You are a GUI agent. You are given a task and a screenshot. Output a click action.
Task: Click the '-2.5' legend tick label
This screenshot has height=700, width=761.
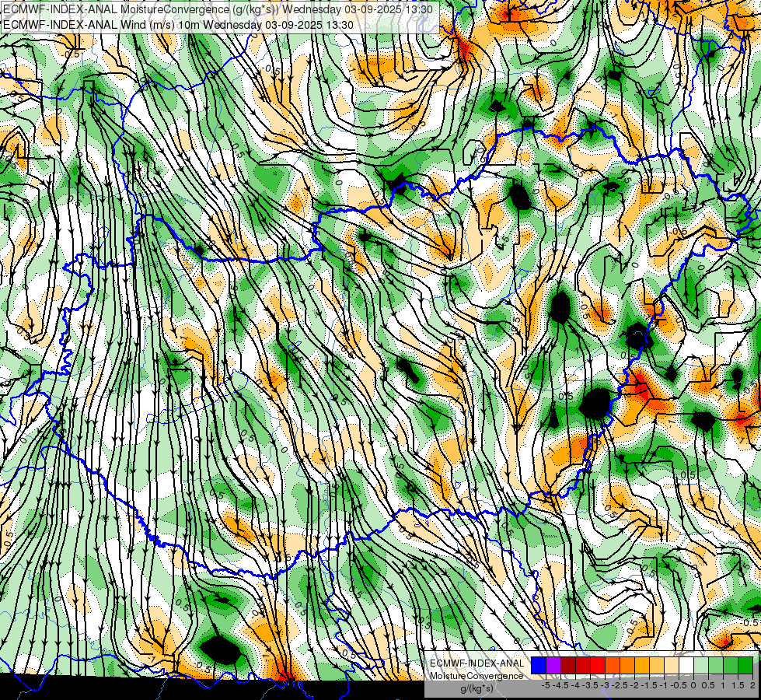[x=620, y=685]
